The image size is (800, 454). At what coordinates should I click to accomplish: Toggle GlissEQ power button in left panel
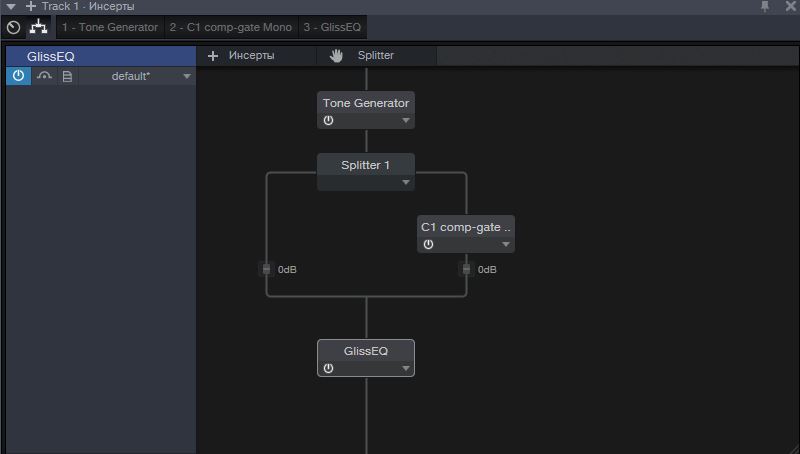[18, 76]
